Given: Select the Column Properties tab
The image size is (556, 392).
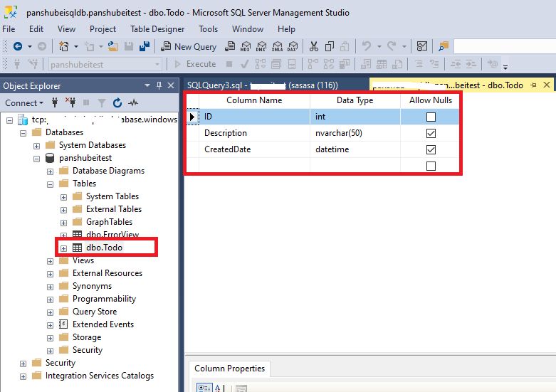Looking at the screenshot, I should (229, 369).
